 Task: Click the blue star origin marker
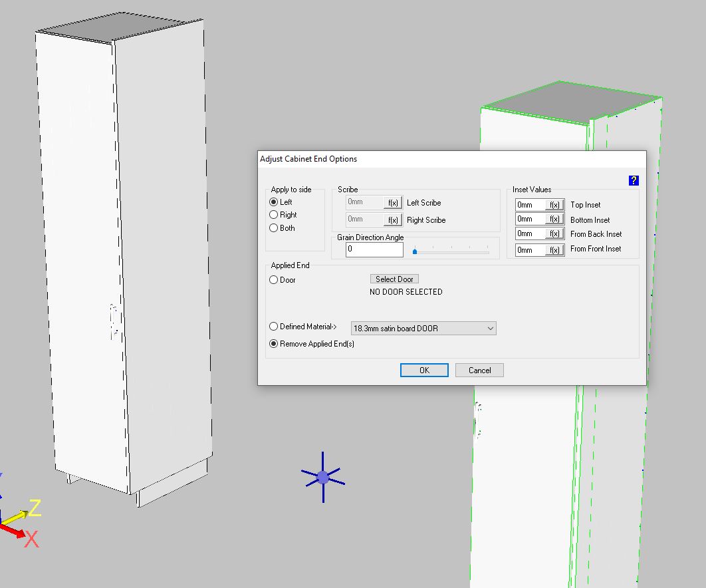pyautogui.click(x=323, y=477)
